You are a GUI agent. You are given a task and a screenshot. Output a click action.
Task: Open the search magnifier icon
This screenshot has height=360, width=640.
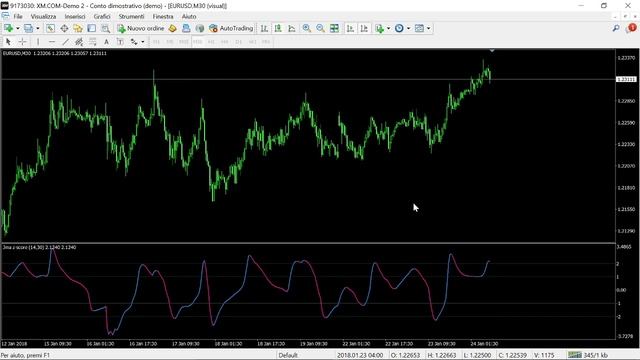616,28
